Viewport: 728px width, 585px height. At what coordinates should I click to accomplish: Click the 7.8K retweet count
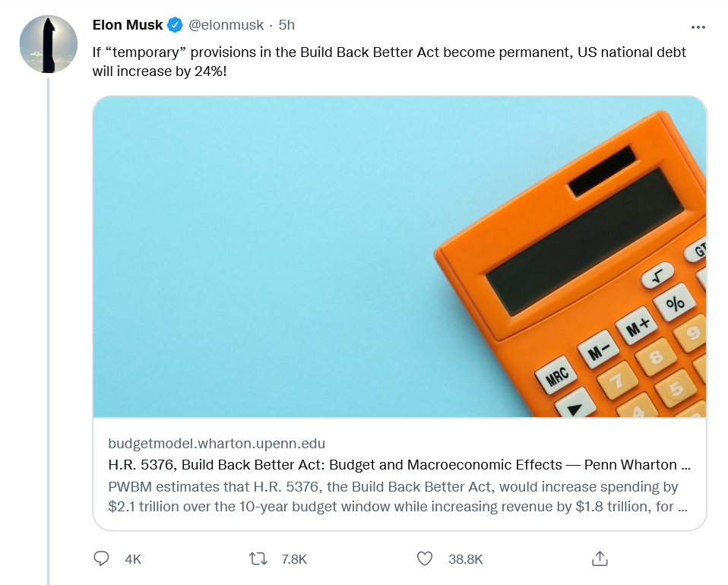click(293, 559)
